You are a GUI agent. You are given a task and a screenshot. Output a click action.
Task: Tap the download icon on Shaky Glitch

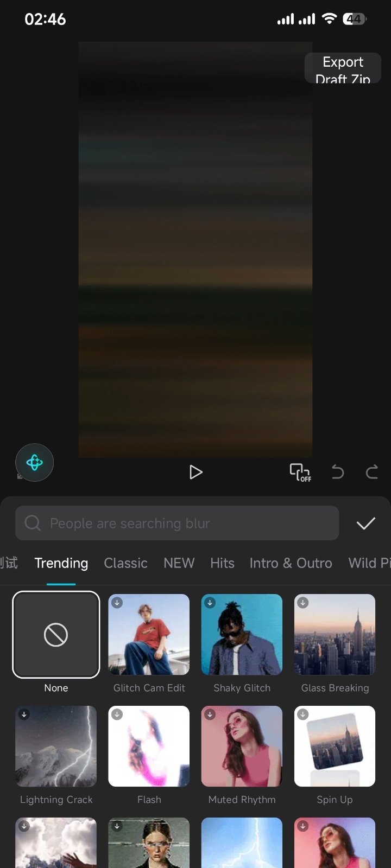click(x=210, y=603)
